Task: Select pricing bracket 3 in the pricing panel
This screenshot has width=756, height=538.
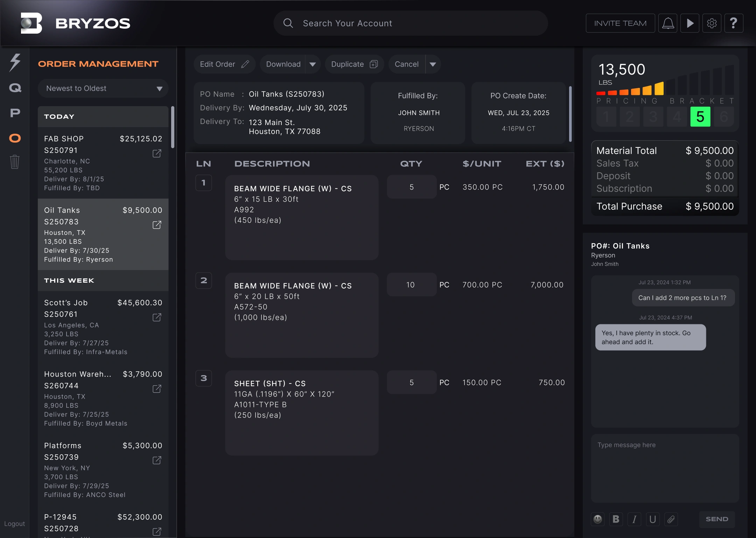Action: 653,117
